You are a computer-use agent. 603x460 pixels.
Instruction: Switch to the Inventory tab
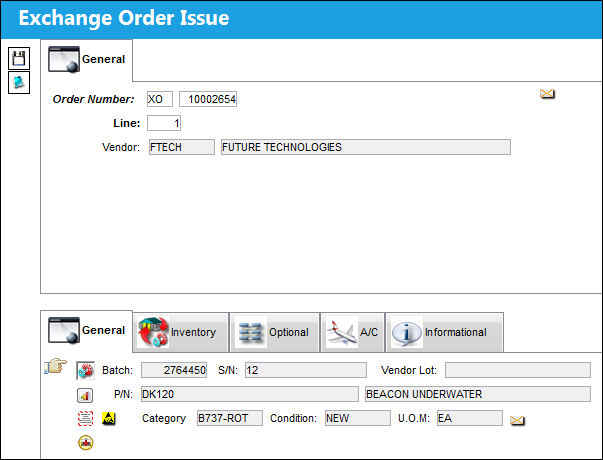pyautogui.click(x=181, y=332)
